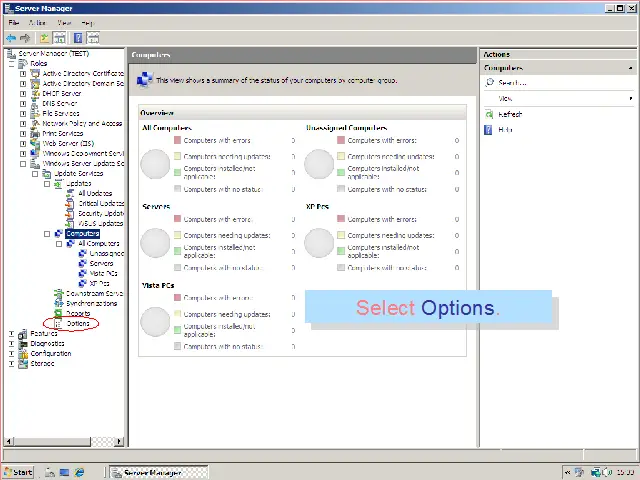
Task: Click the Reports node icon
Action: tap(59, 313)
